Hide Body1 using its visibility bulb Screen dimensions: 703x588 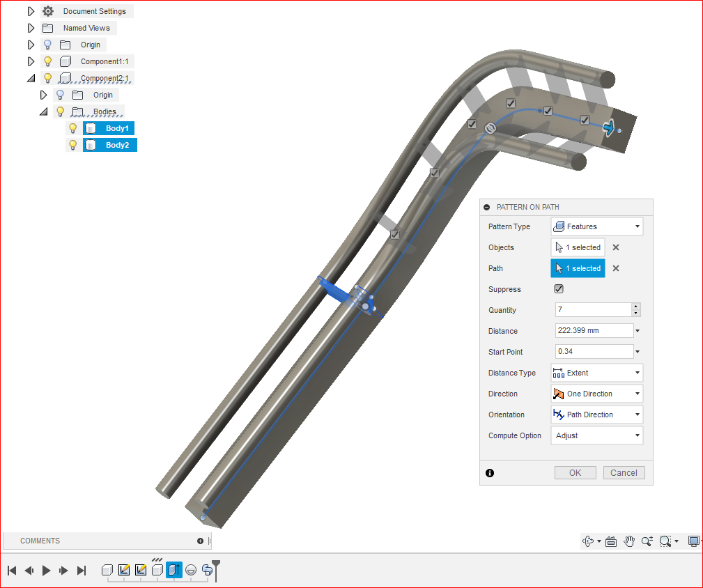[x=72, y=128]
